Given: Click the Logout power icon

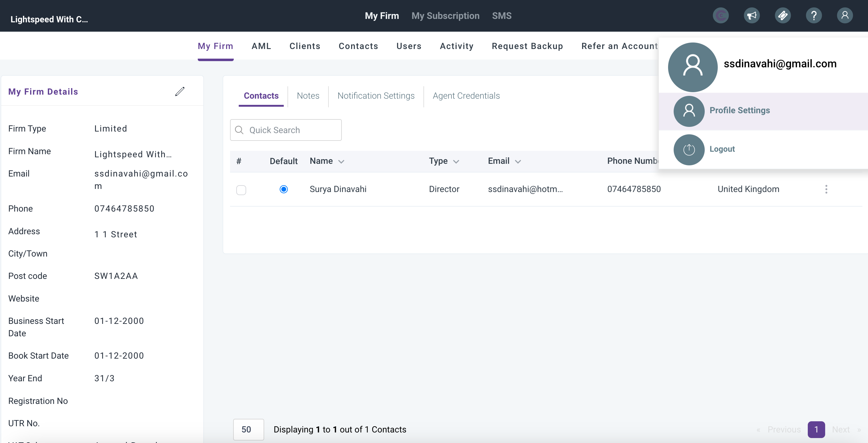Looking at the screenshot, I should 689,150.
